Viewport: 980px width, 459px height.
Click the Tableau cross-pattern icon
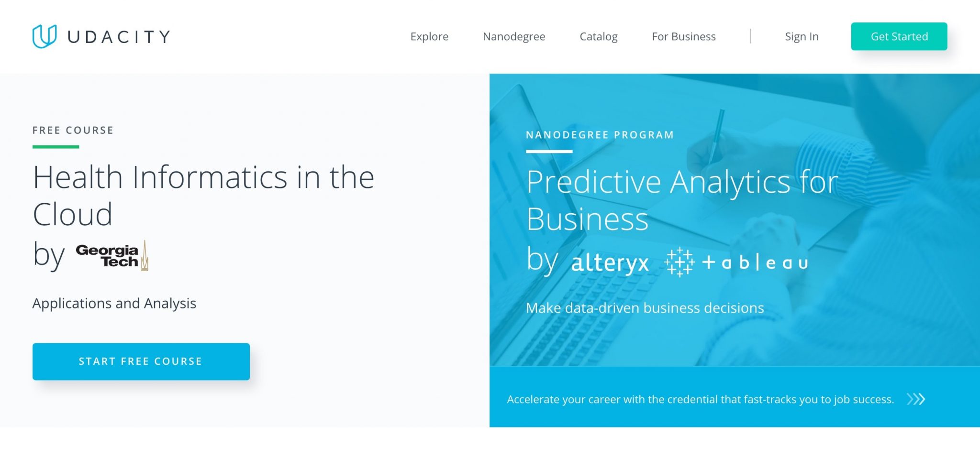(679, 262)
